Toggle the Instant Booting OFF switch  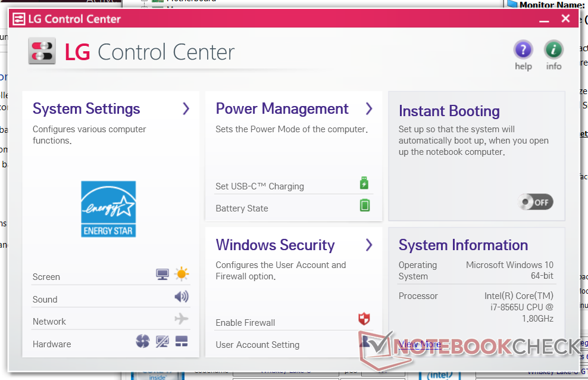point(536,202)
